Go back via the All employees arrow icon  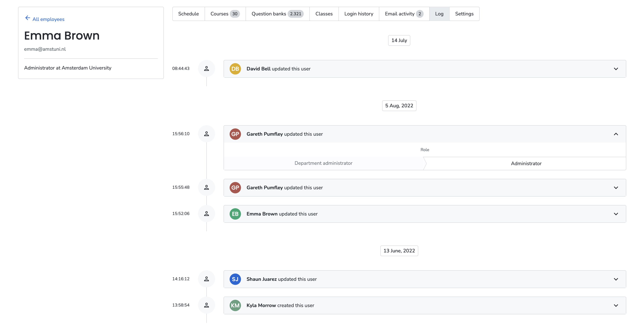[x=27, y=18]
